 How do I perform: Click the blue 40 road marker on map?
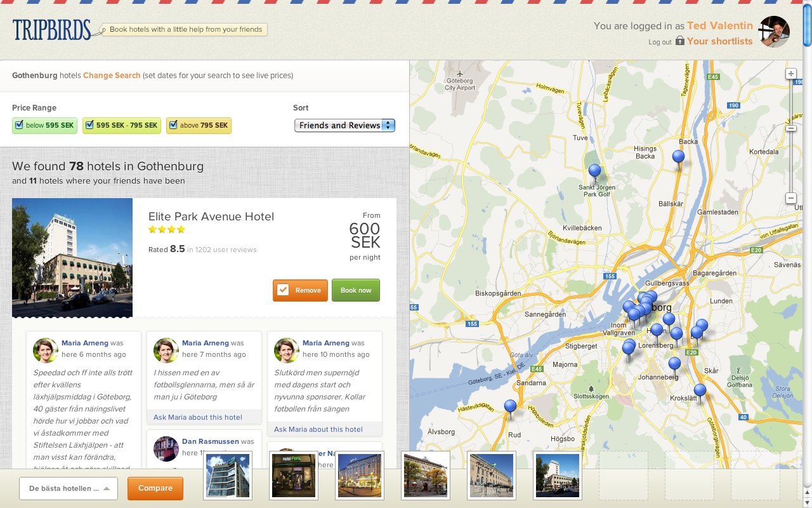(x=743, y=417)
